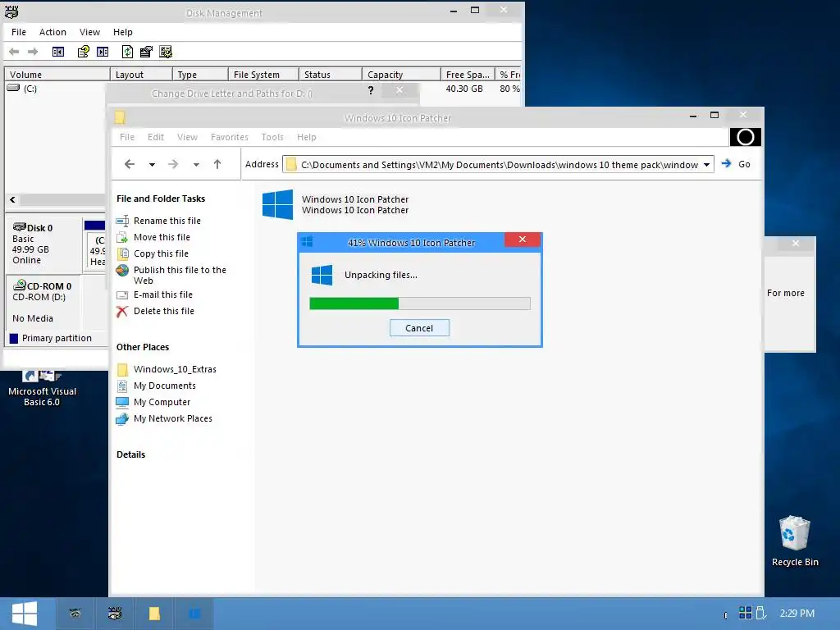Click the Up folder arrow in explorer

(x=217, y=164)
